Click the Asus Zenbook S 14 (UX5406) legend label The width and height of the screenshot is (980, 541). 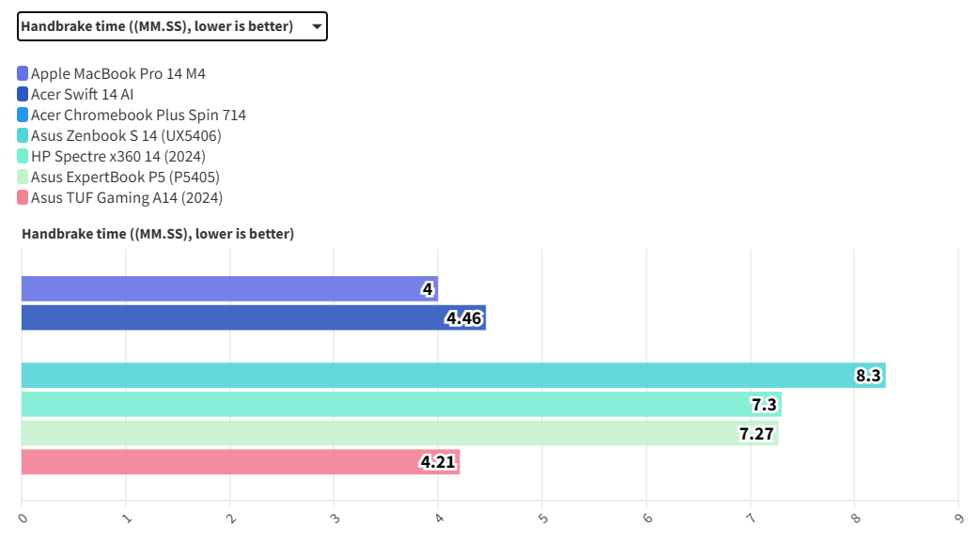tap(126, 135)
